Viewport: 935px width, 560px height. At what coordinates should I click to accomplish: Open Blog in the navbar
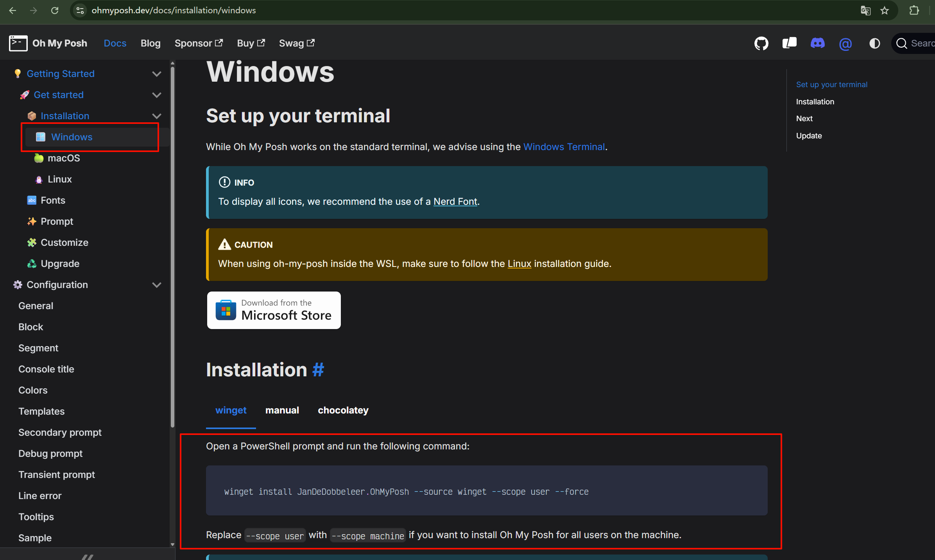150,43
